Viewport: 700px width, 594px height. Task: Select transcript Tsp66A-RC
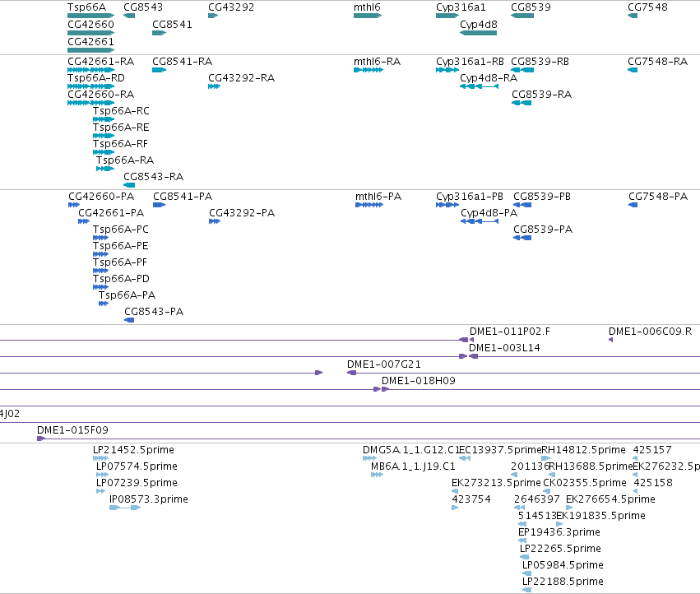(x=104, y=119)
